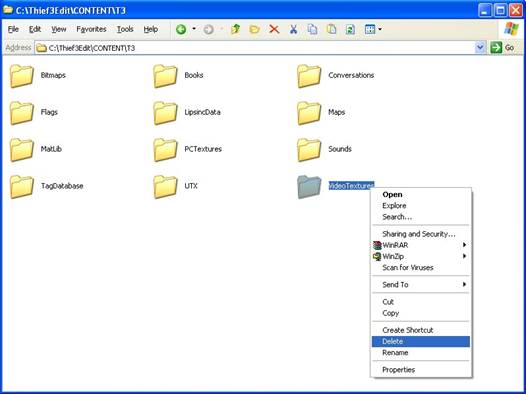Select the Sounds folder icon

309,150
